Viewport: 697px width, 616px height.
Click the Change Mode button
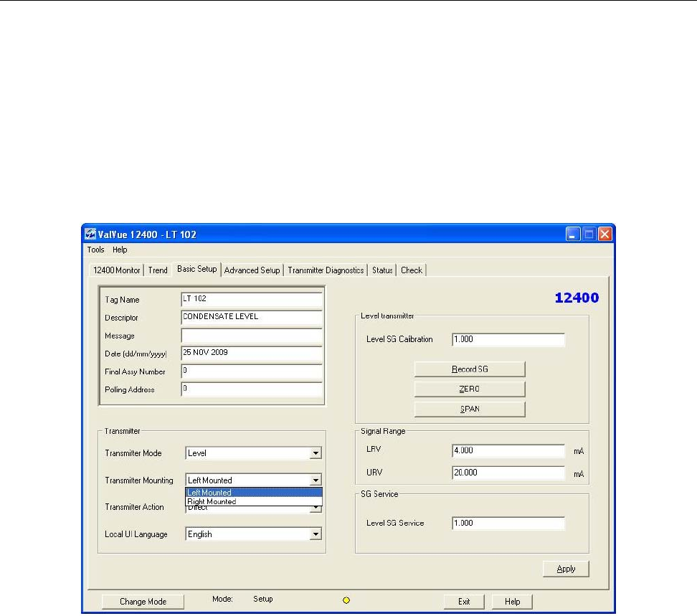click(143, 602)
